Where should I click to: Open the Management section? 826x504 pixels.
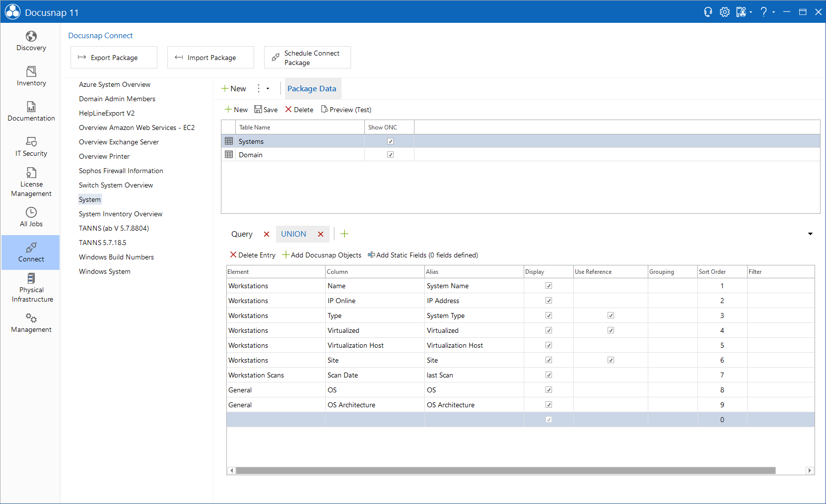(x=31, y=323)
